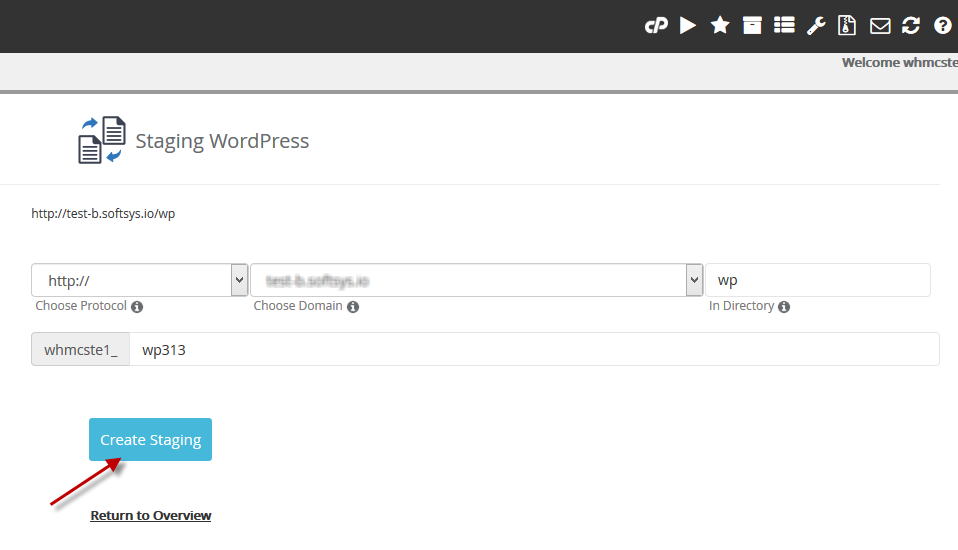Open the backups zip file icon
The image size is (958, 550).
(847, 25)
